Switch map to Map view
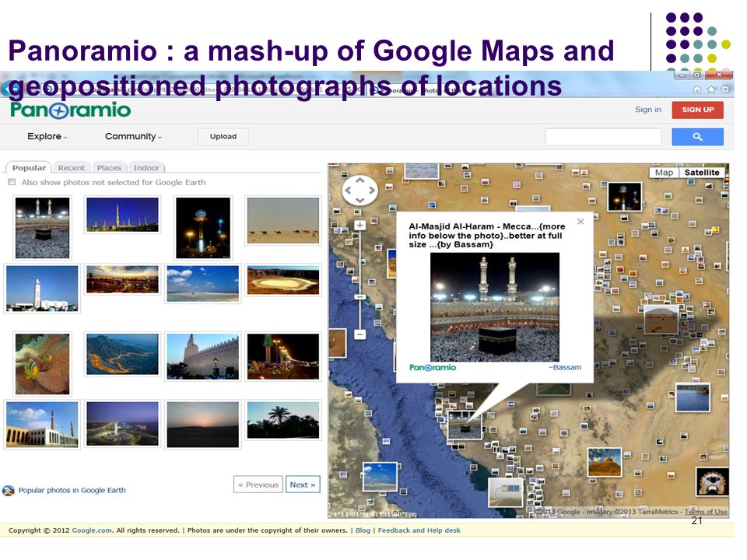Viewport: 747px width, 560px height. (664, 173)
